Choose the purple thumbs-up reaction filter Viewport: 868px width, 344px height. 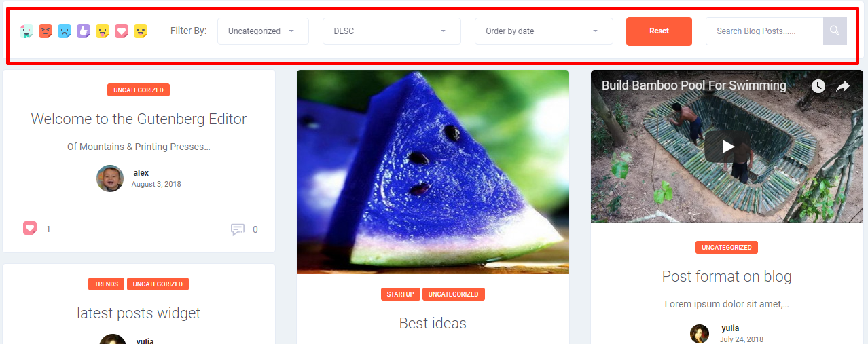84,31
